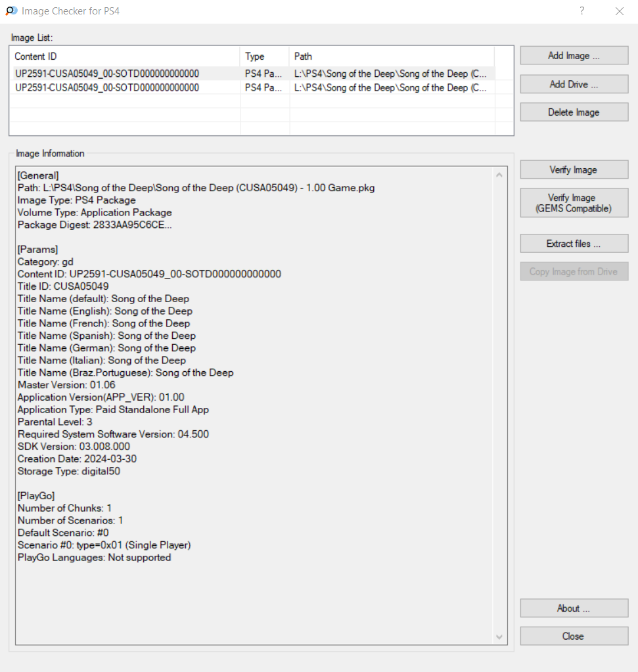Image resolution: width=638 pixels, height=672 pixels.
Task: Click the first row's PS4 Pa... type cell
Action: tap(263, 74)
